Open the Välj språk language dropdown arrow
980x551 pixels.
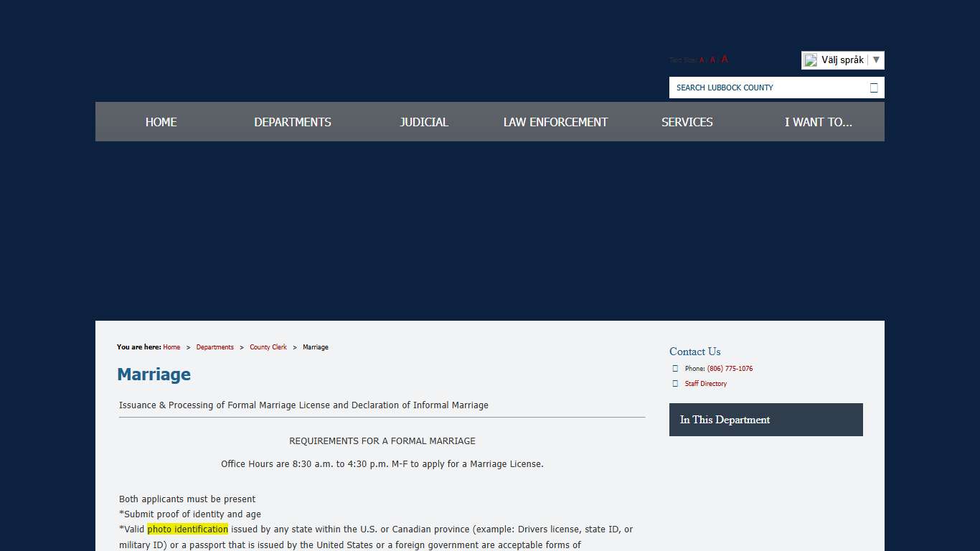point(876,60)
